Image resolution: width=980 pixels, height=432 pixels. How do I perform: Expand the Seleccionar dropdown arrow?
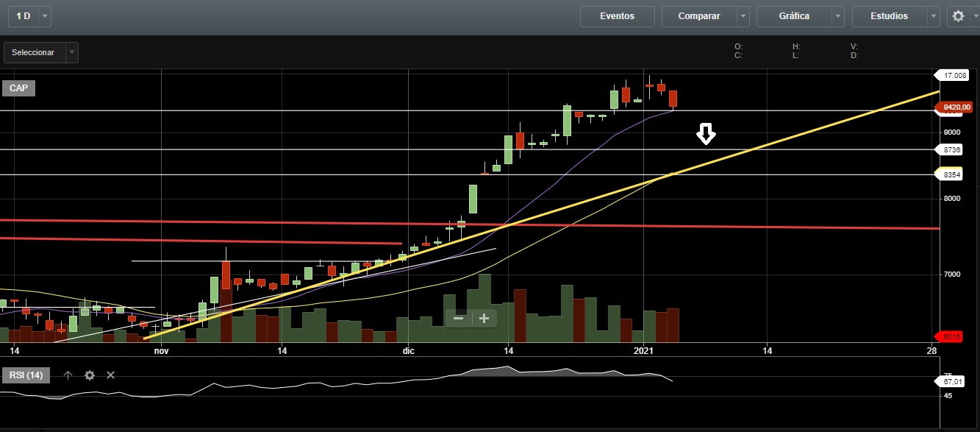[71, 52]
